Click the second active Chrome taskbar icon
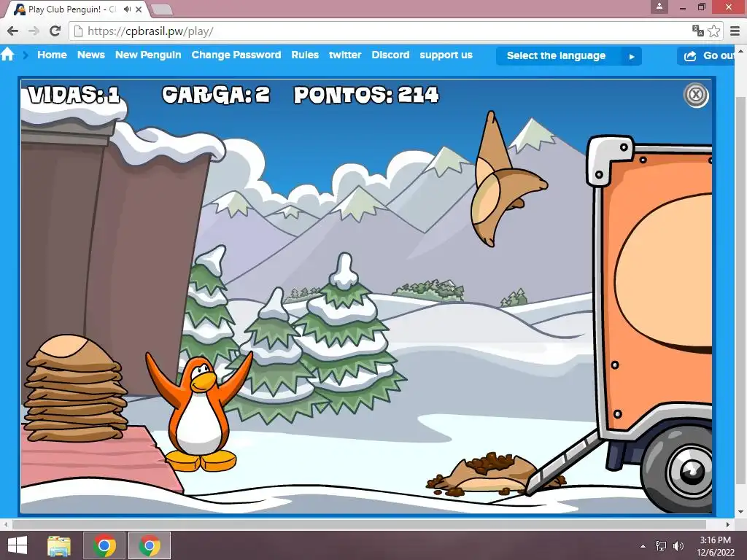The width and height of the screenshot is (747, 560). [149, 545]
